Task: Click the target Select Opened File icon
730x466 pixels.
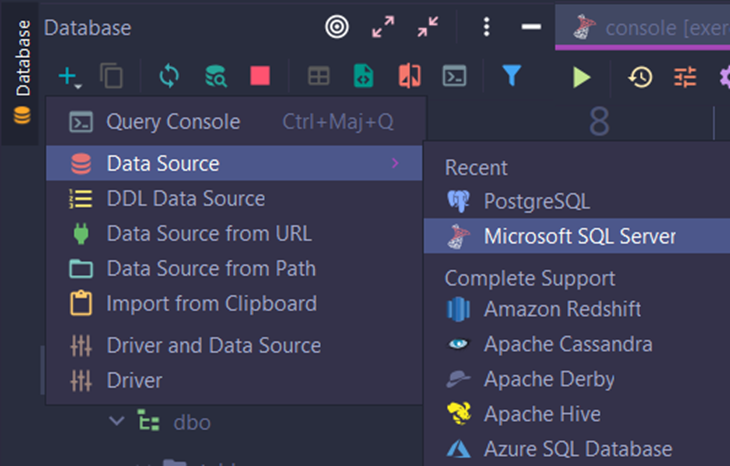Action: pos(337,28)
